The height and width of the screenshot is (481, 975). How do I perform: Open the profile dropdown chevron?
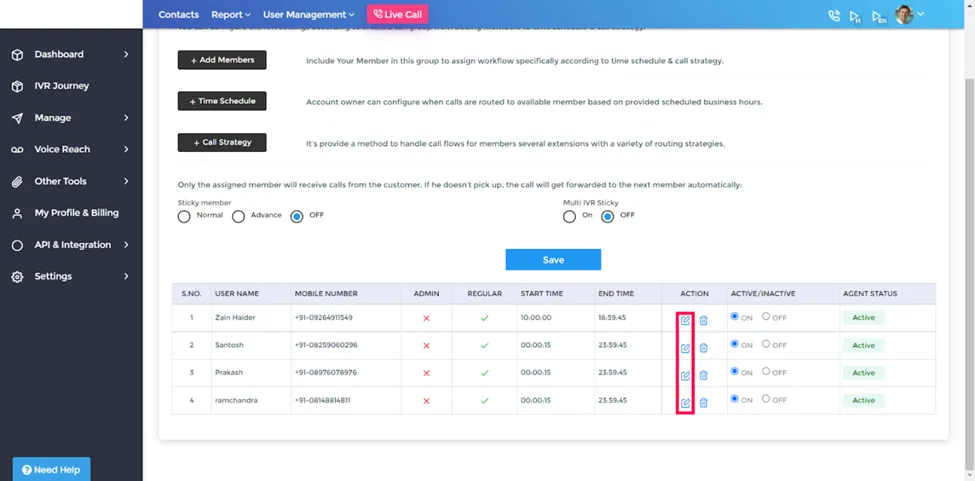tap(920, 14)
